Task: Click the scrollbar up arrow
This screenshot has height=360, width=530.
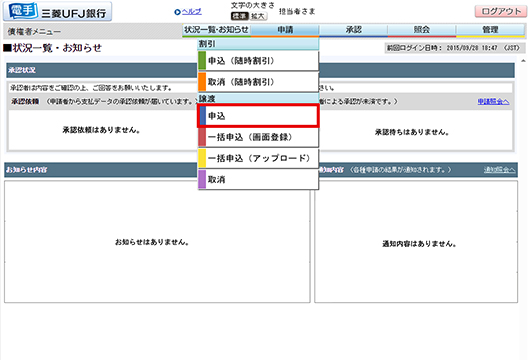Action: [523, 61]
